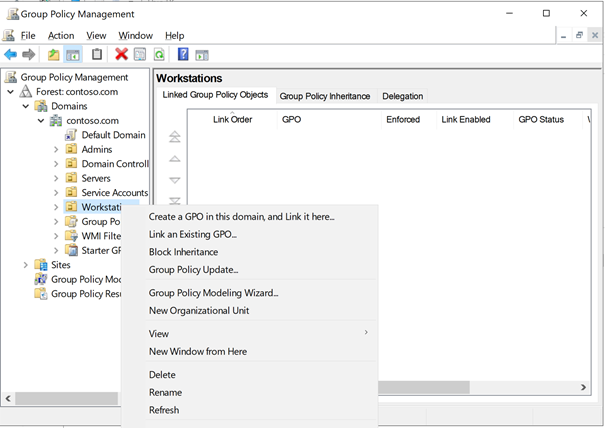Open the View menu in menu bar

(96, 36)
